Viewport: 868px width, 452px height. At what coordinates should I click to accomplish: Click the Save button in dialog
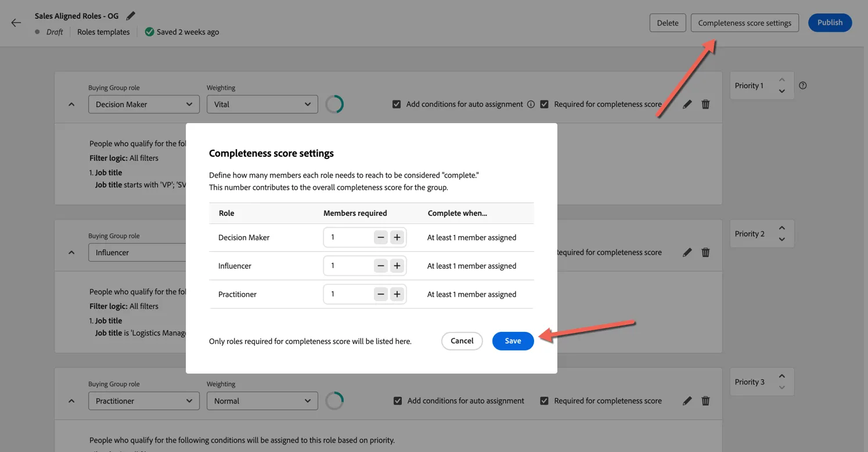click(513, 341)
